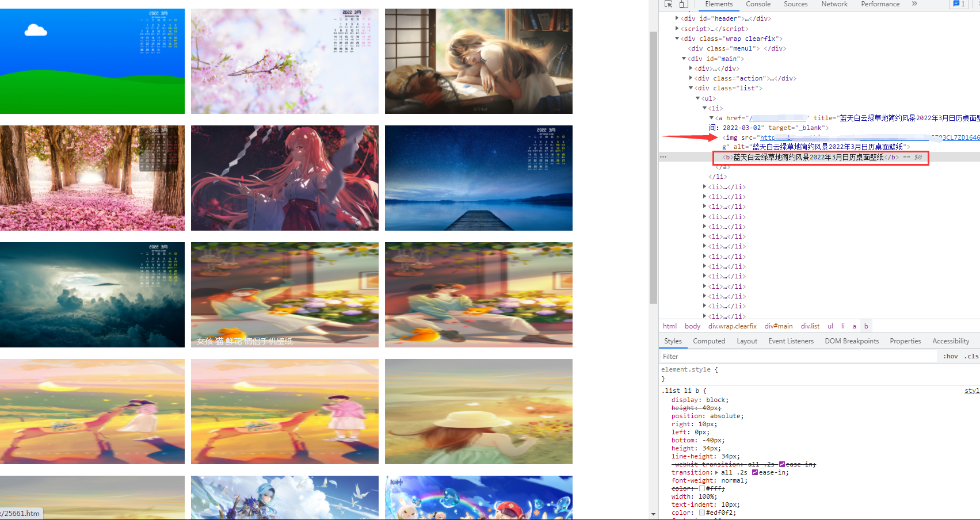
Task: Go to the Performance tab
Action: (x=880, y=4)
